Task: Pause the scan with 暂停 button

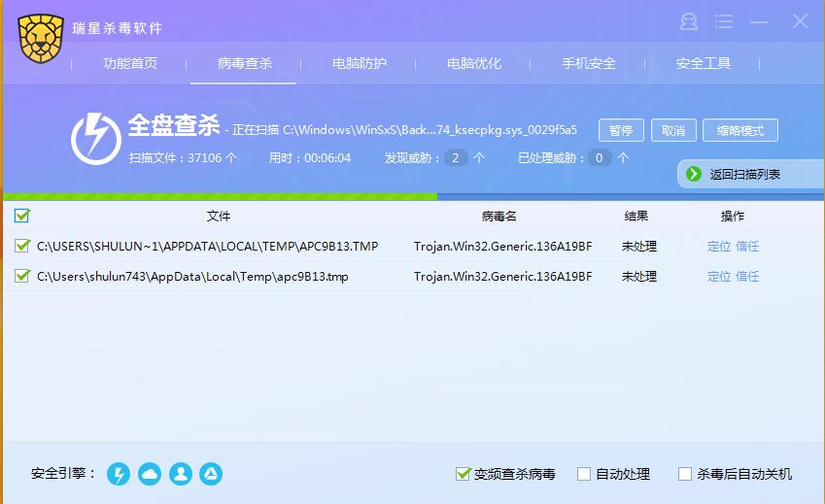Action: click(x=621, y=130)
